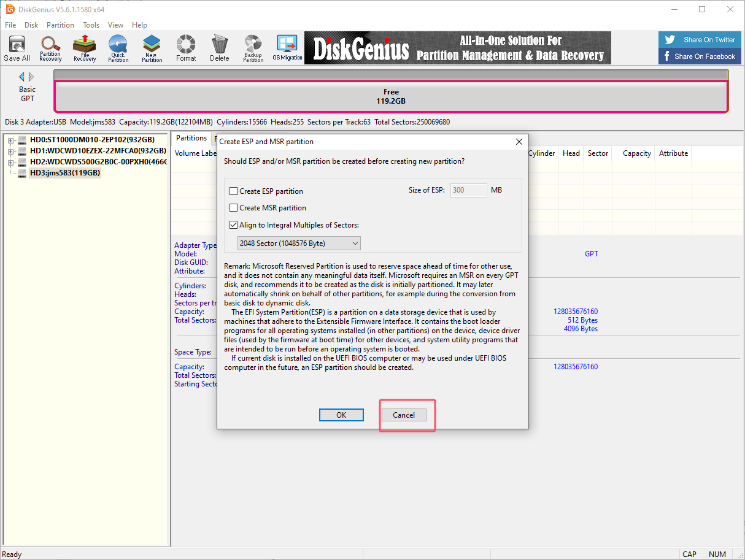Uncheck Align to Integral Multiples of Sectors

click(x=234, y=225)
